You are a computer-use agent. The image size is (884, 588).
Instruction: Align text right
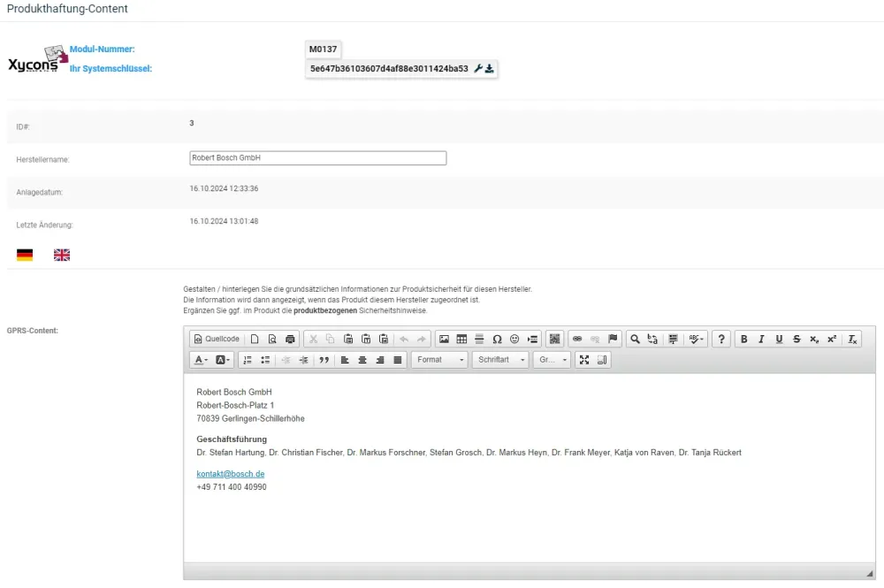pyautogui.click(x=380, y=360)
